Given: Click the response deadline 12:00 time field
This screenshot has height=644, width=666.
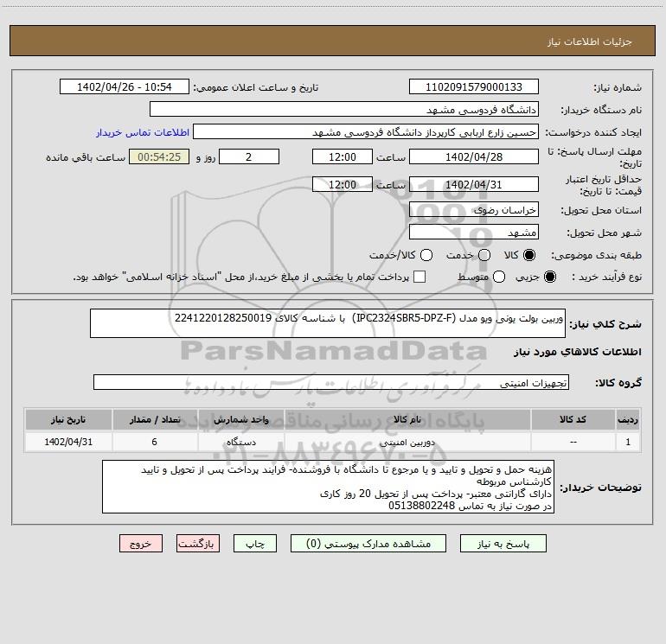Looking at the screenshot, I should (343, 156).
